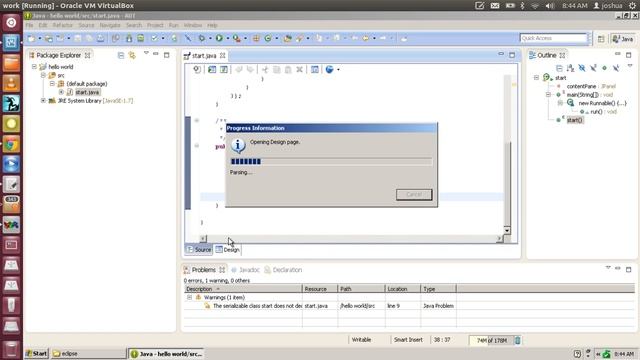Switch to the Source editor tab

click(199, 249)
